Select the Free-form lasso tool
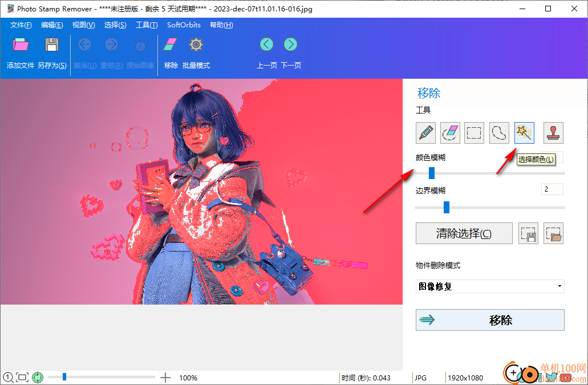Viewport: 588px width, 385px height. [499, 133]
